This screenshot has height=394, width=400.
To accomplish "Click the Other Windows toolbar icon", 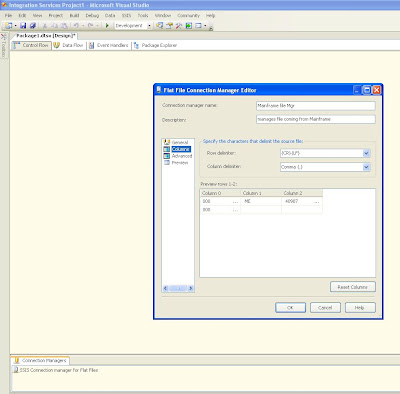I will click(198, 25).
